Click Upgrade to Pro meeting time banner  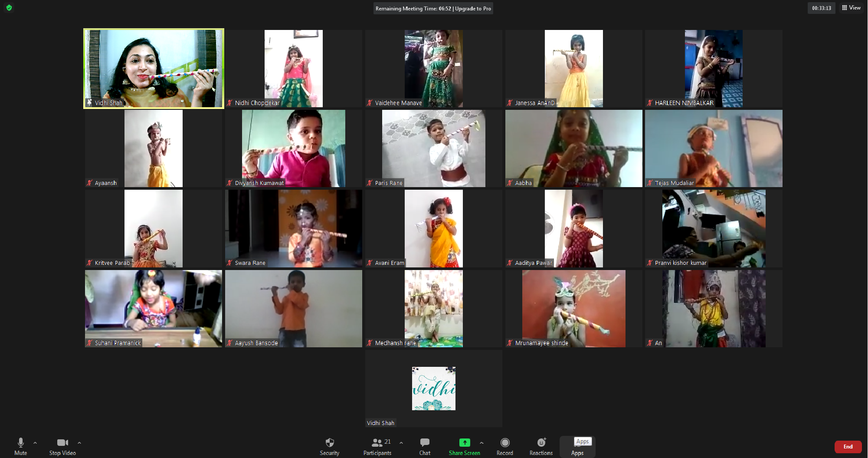coord(433,8)
